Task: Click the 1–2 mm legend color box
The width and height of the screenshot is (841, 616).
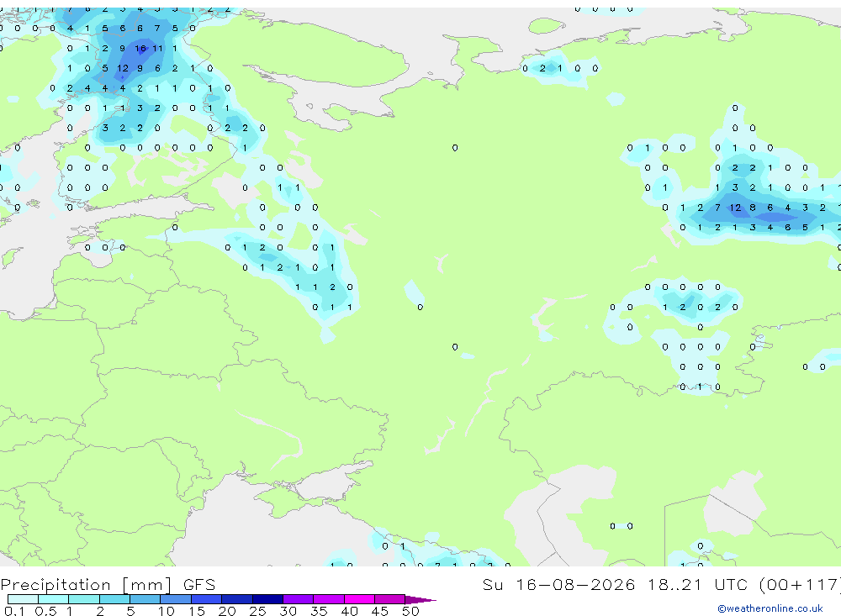Action: click(84, 599)
